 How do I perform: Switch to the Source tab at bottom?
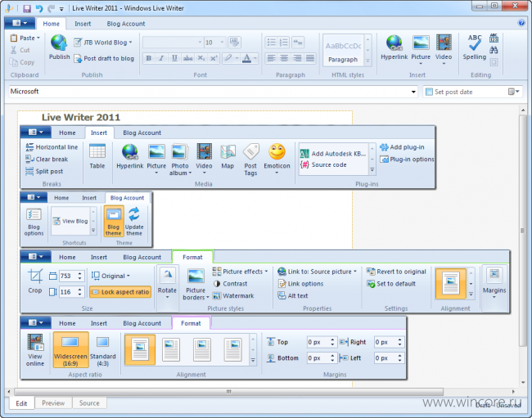89,403
